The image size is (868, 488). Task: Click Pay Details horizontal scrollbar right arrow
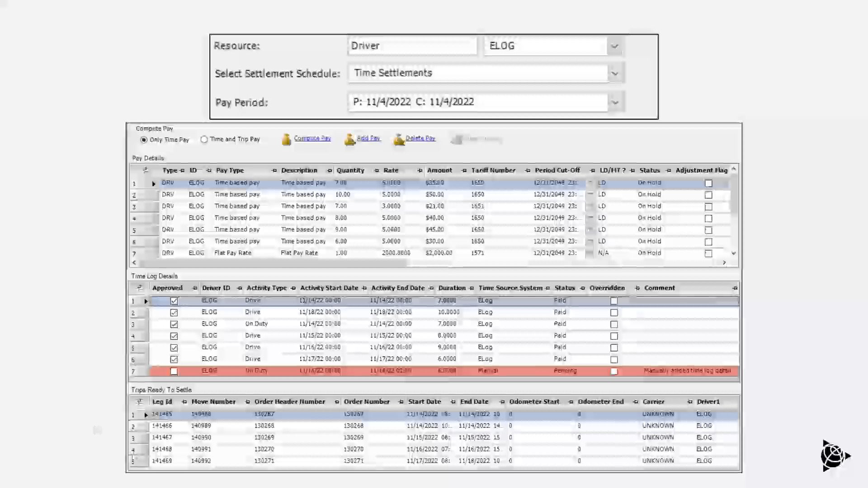pyautogui.click(x=724, y=263)
